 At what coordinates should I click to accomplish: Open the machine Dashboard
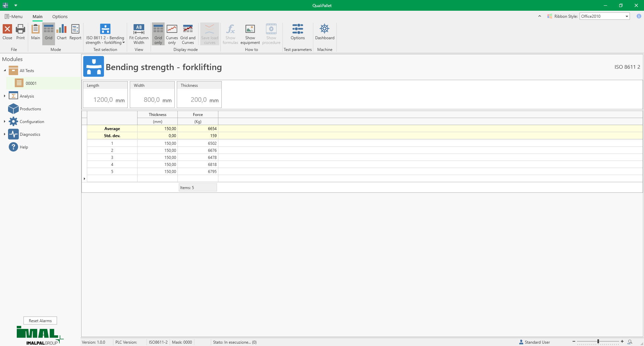[324, 32]
